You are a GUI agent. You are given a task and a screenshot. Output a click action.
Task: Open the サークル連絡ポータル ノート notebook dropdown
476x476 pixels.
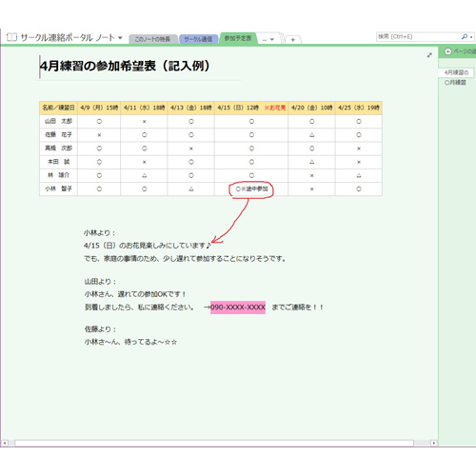tap(120, 38)
